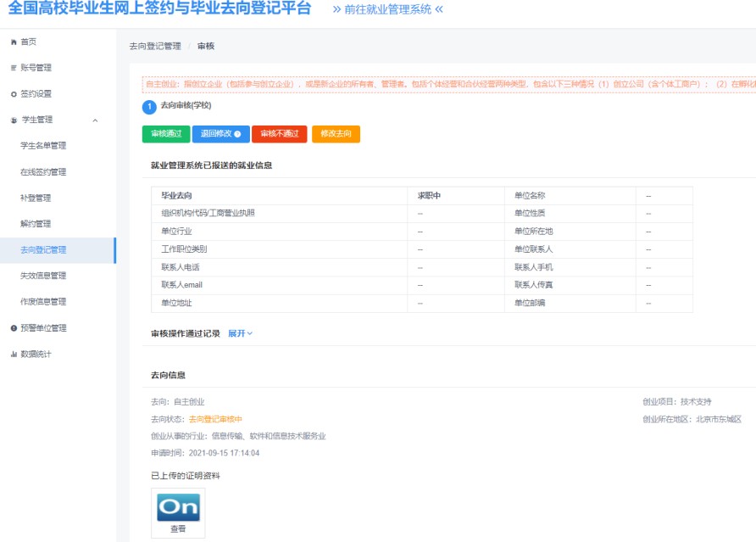Follow the 前往就业管理系统 link
This screenshot has height=542, width=756.
387,10
